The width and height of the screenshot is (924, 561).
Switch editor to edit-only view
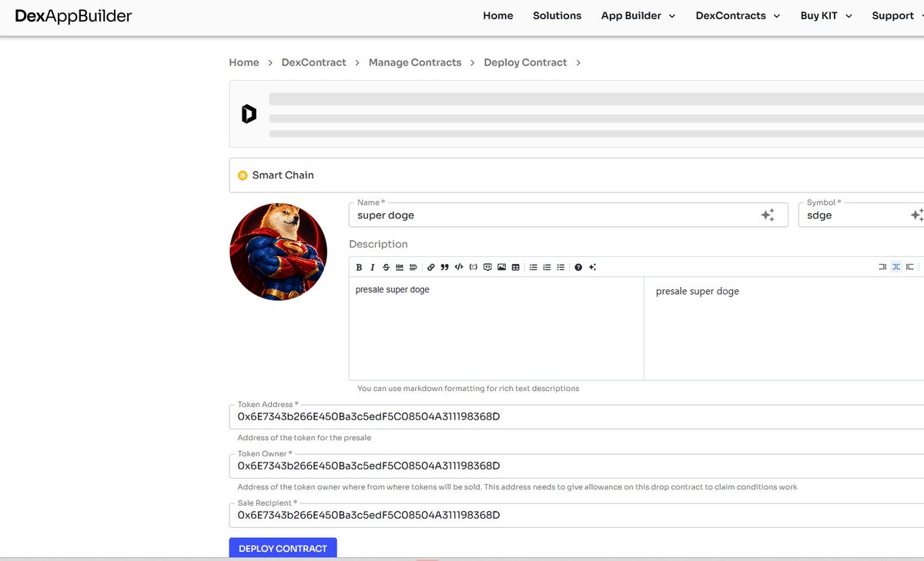(x=882, y=267)
